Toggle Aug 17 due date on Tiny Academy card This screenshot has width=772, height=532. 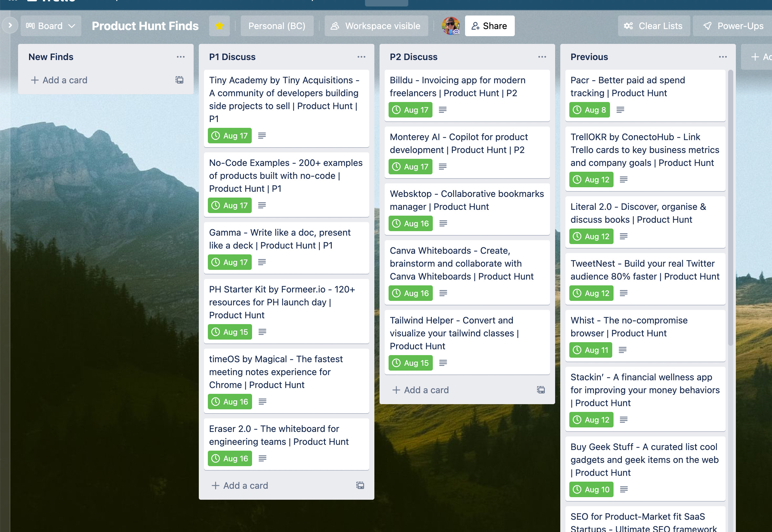[x=229, y=136]
